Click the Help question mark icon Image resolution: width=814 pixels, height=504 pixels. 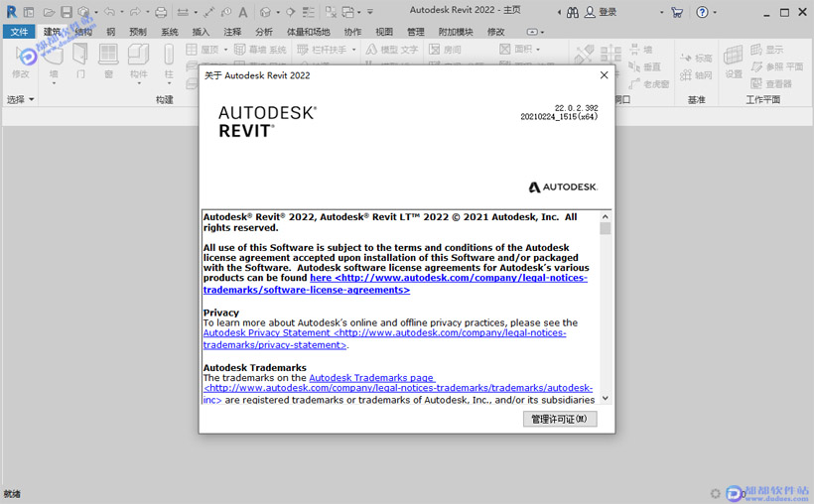pos(702,12)
